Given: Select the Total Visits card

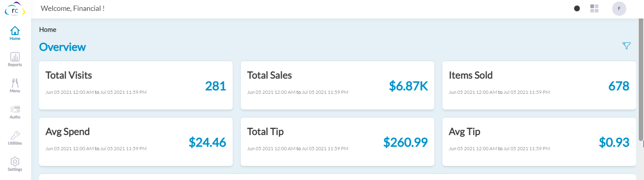Looking at the screenshot, I should (x=136, y=85).
